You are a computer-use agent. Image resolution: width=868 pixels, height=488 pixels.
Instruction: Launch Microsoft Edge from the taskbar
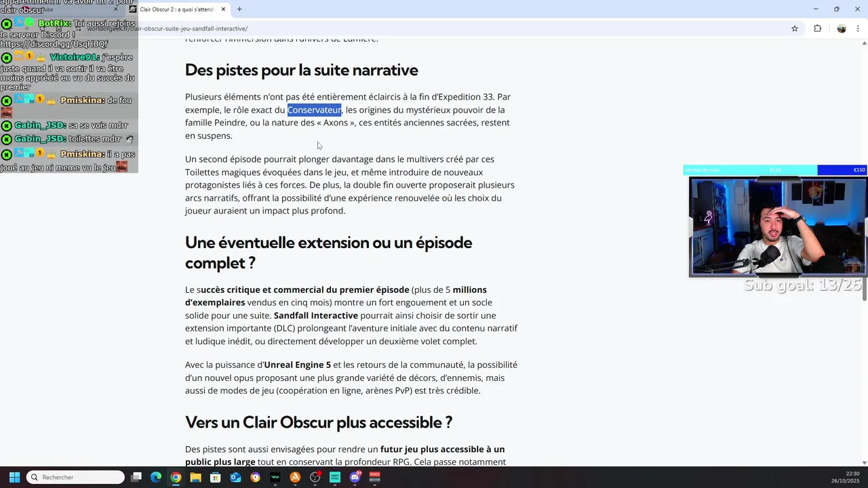pyautogui.click(x=156, y=477)
